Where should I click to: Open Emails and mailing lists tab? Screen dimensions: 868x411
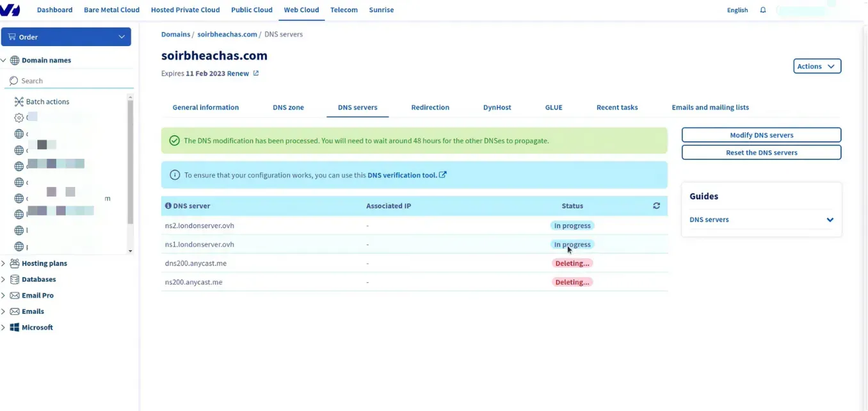710,107
